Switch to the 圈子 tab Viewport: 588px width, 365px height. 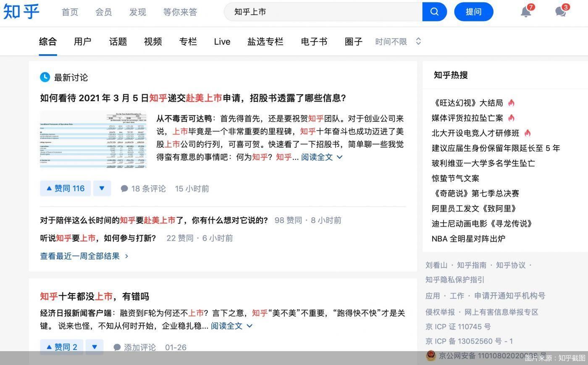tap(354, 42)
